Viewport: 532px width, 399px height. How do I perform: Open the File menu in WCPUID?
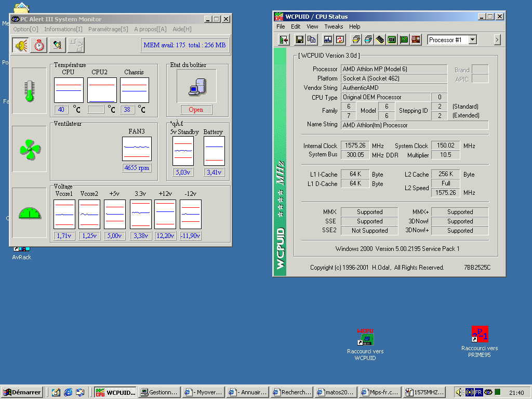(x=281, y=26)
